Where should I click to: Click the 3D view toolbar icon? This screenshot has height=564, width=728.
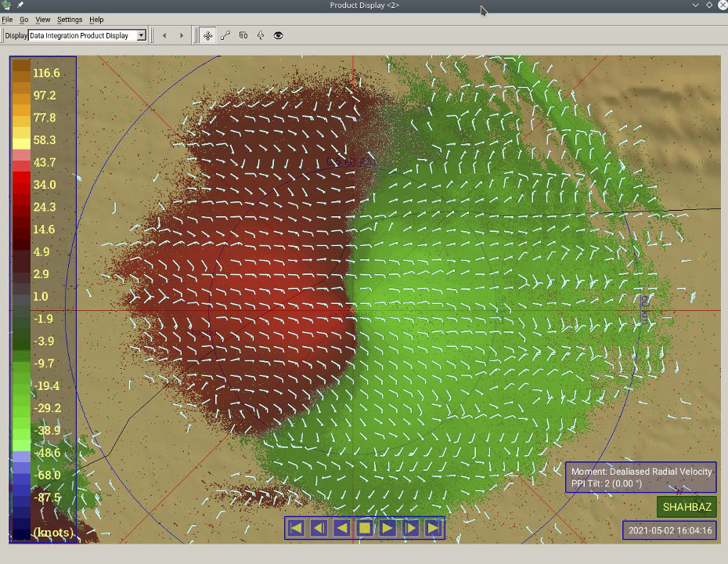point(243,35)
